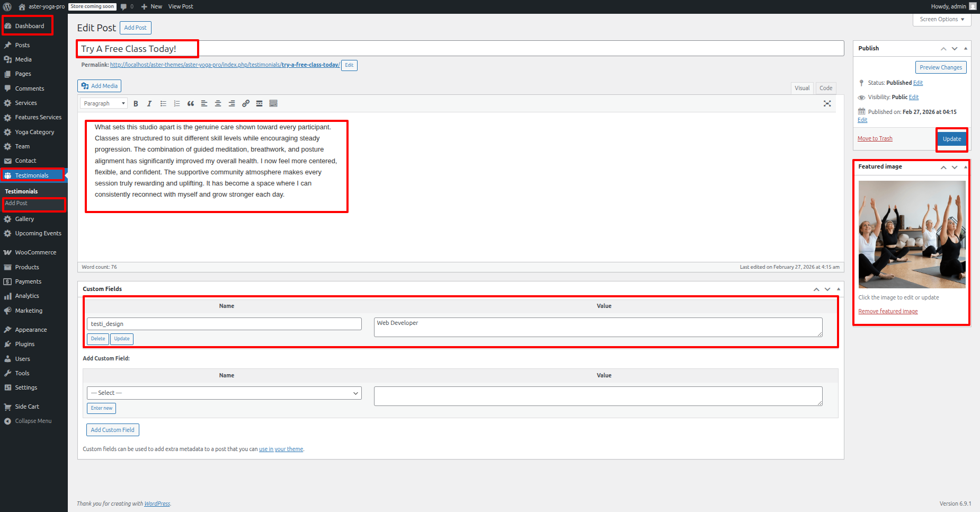Click the Insert Read More tag icon
This screenshot has height=512, width=980.
tap(259, 104)
